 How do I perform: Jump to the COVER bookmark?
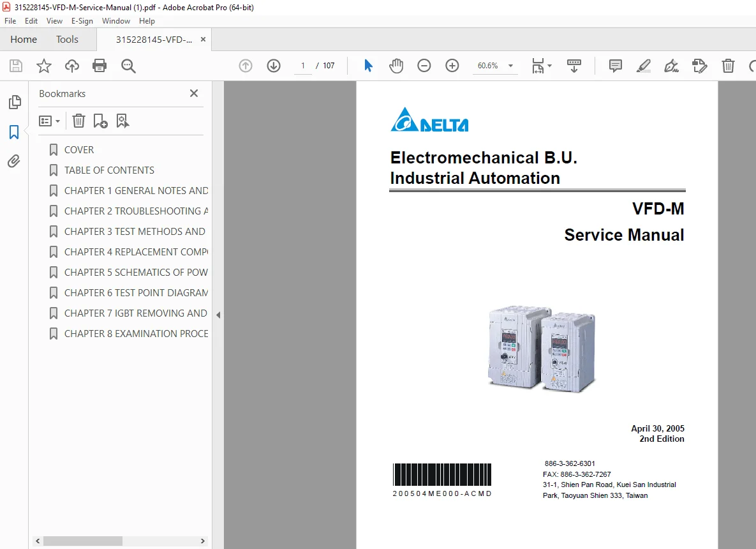[79, 149]
